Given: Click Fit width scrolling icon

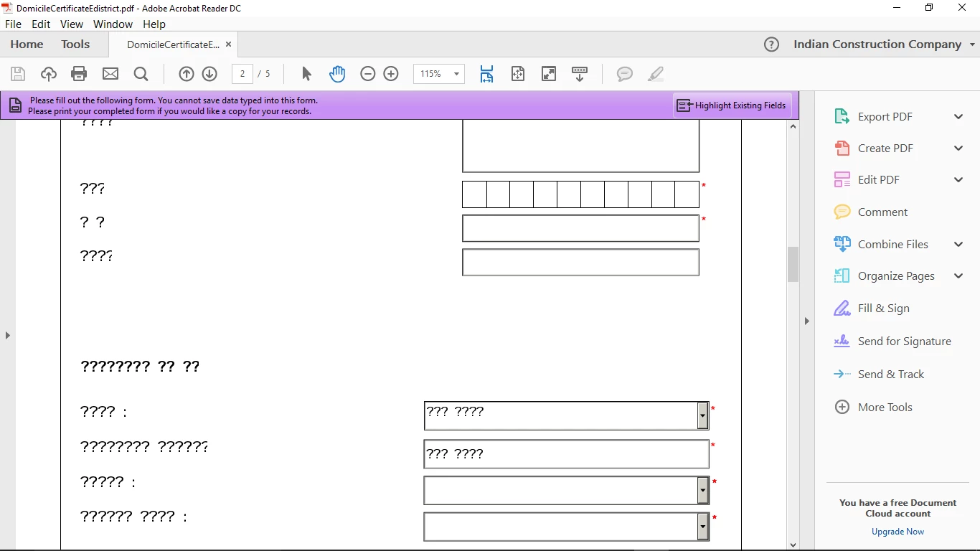Looking at the screenshot, I should [x=486, y=74].
